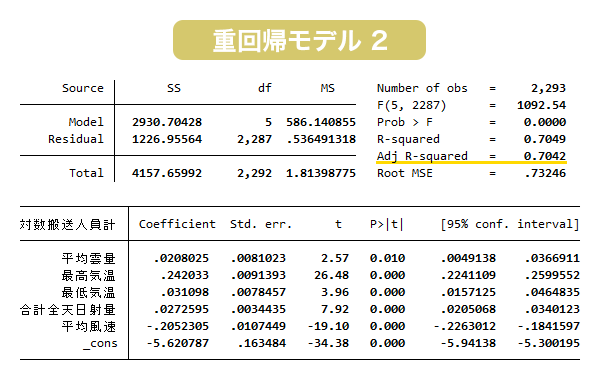Click the Number of obs value 2,293
Viewport: 600px width, 380px height.
pos(548,88)
